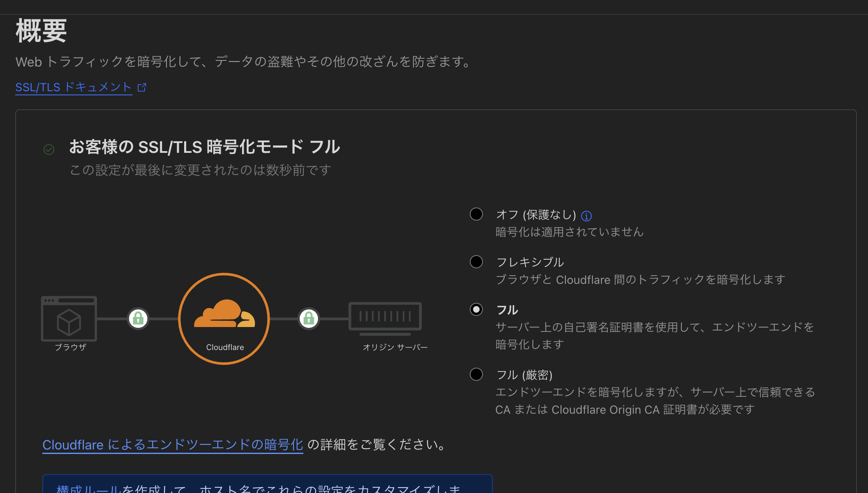This screenshot has width=868, height=493.
Task: Click the green checkmark beside SSL/TLS 暗号化モード
Action: point(49,150)
